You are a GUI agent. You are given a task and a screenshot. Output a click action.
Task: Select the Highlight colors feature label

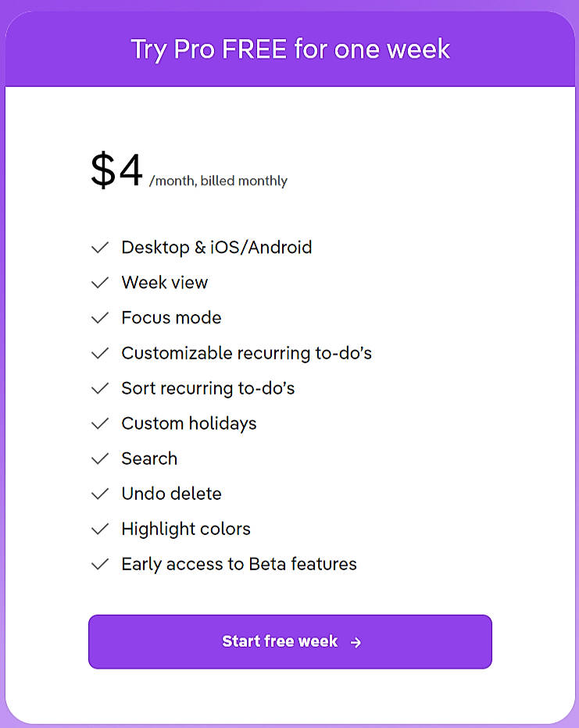pos(185,529)
